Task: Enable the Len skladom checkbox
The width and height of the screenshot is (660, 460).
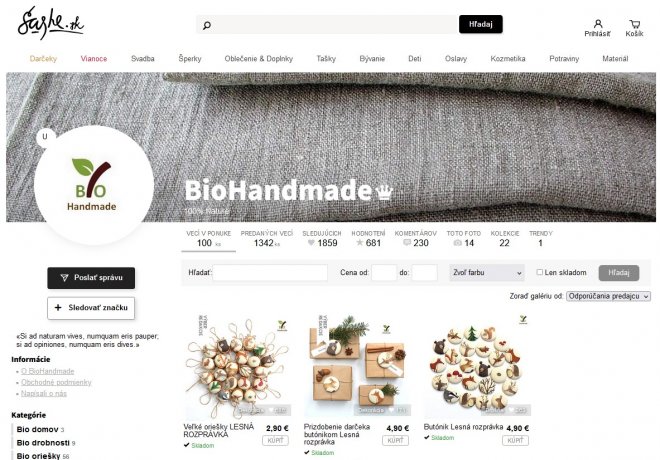Action: 540,272
